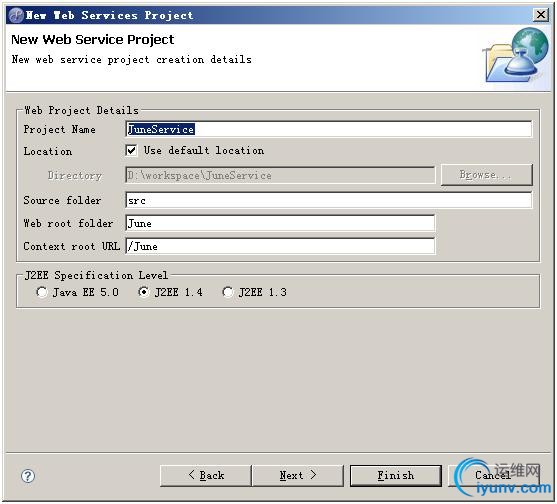Viewport: 557px width, 504px height.
Task: Click the 'Web root folder' label
Action: click(x=69, y=223)
